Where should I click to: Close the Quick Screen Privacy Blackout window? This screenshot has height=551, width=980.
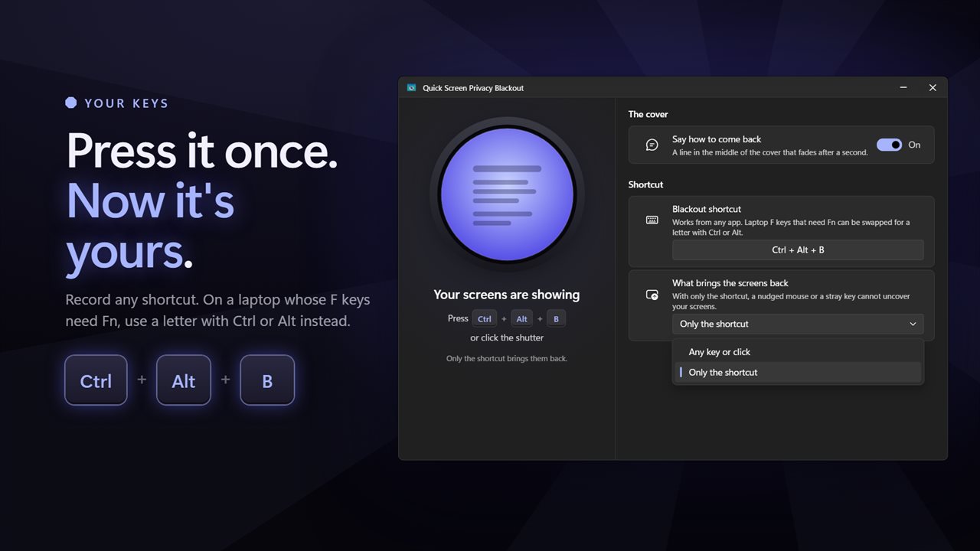click(x=933, y=88)
